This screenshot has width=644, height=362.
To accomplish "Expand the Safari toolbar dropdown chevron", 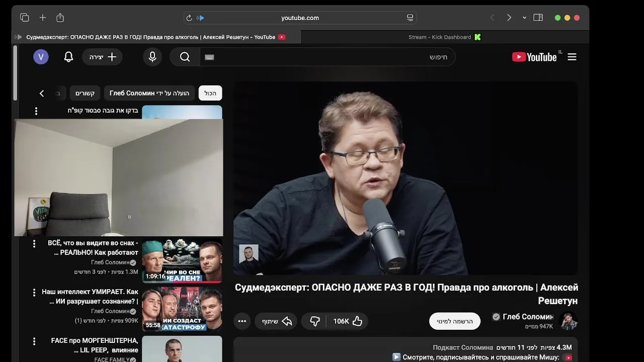I will (524, 18).
